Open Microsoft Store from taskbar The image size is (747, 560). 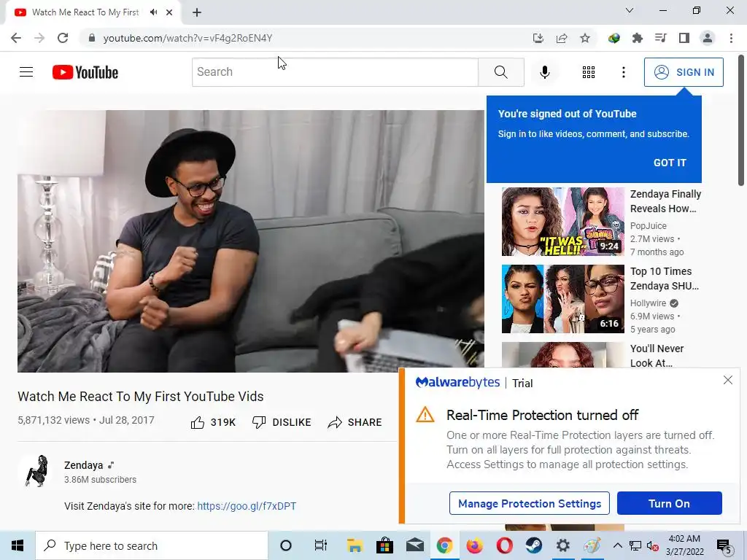384,545
